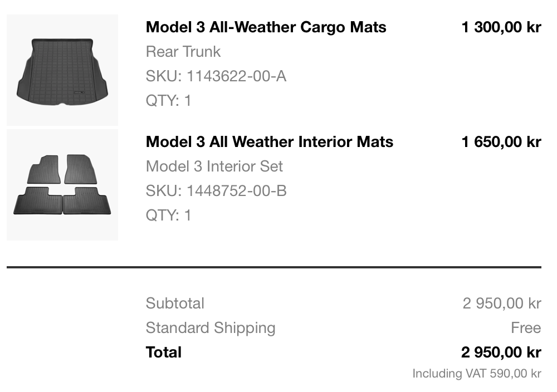Click the Including VAT 590,00 kr note
Image resolution: width=557 pixels, height=392 pixels.
click(x=477, y=374)
